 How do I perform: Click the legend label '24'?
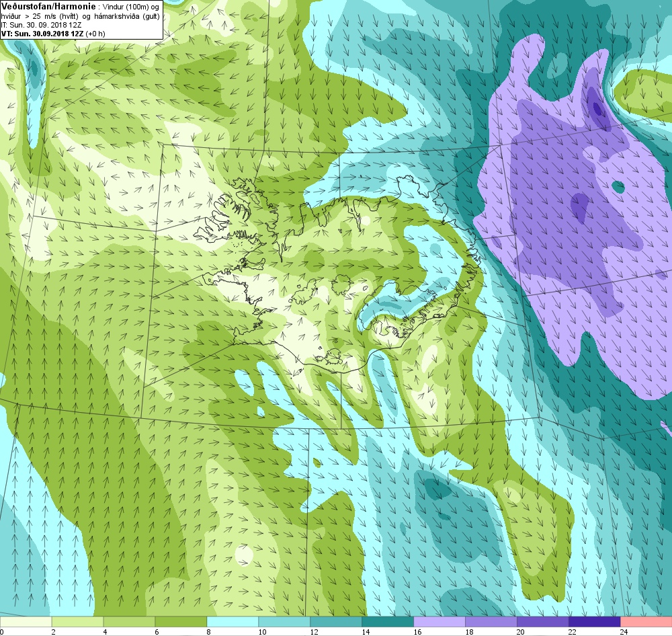pyautogui.click(x=624, y=631)
